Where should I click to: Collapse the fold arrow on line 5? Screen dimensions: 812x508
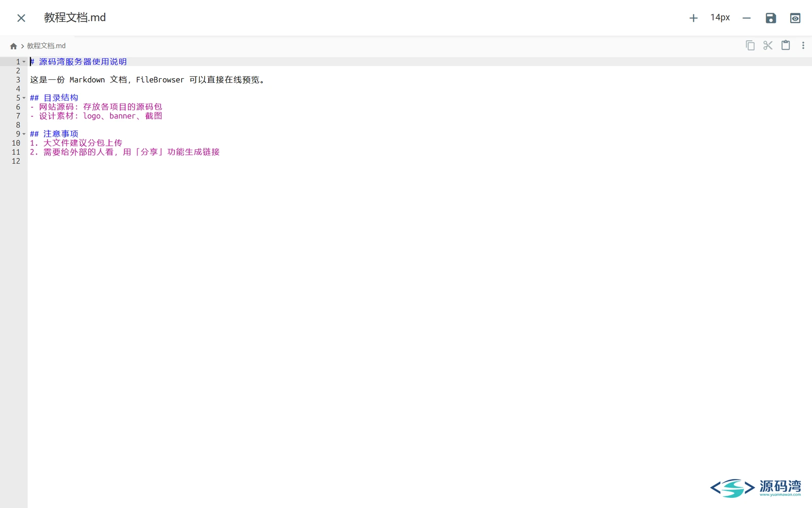pos(24,98)
